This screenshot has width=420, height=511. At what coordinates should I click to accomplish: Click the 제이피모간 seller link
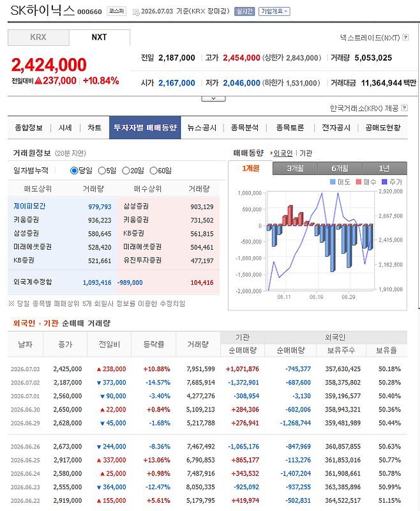coord(29,206)
